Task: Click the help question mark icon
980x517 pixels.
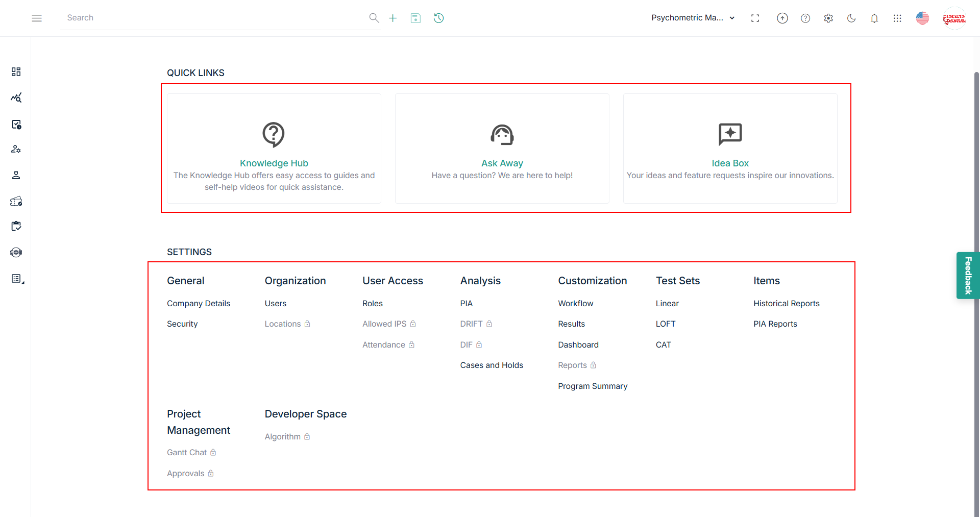Action: click(x=805, y=18)
